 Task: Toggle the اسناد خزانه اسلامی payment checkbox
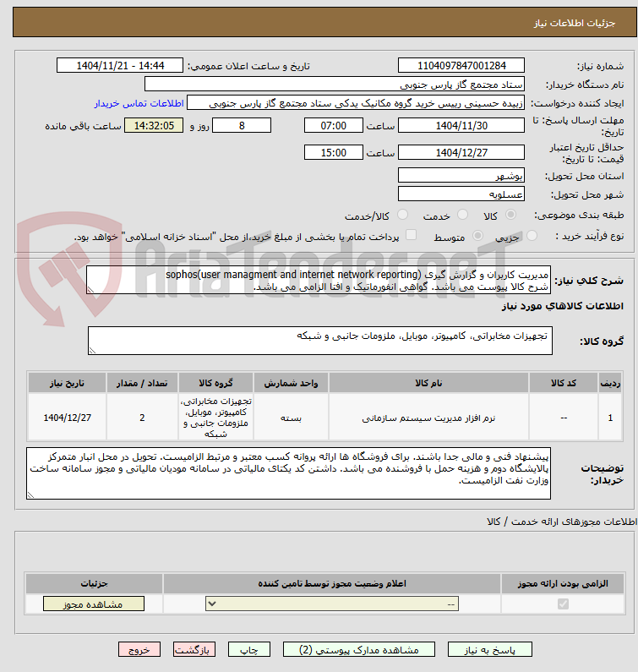click(x=411, y=235)
